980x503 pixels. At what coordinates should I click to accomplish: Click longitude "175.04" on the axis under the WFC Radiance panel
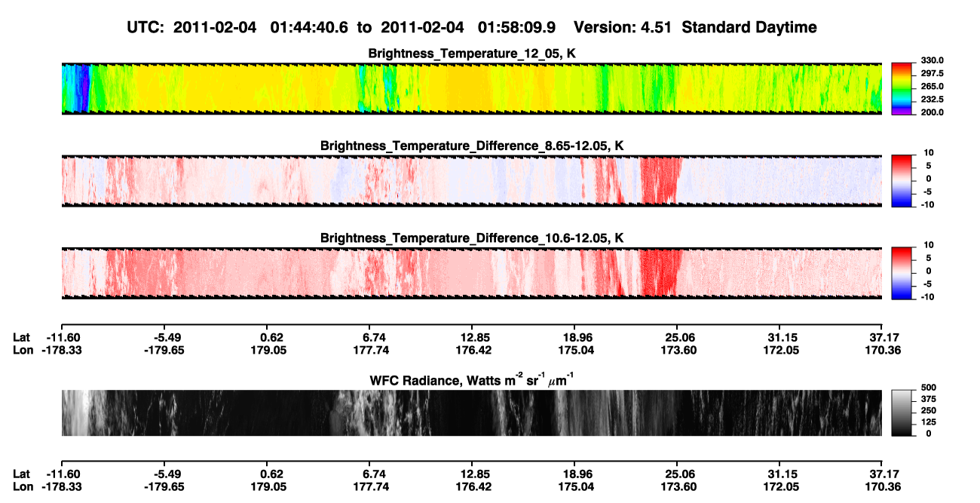tap(576, 486)
